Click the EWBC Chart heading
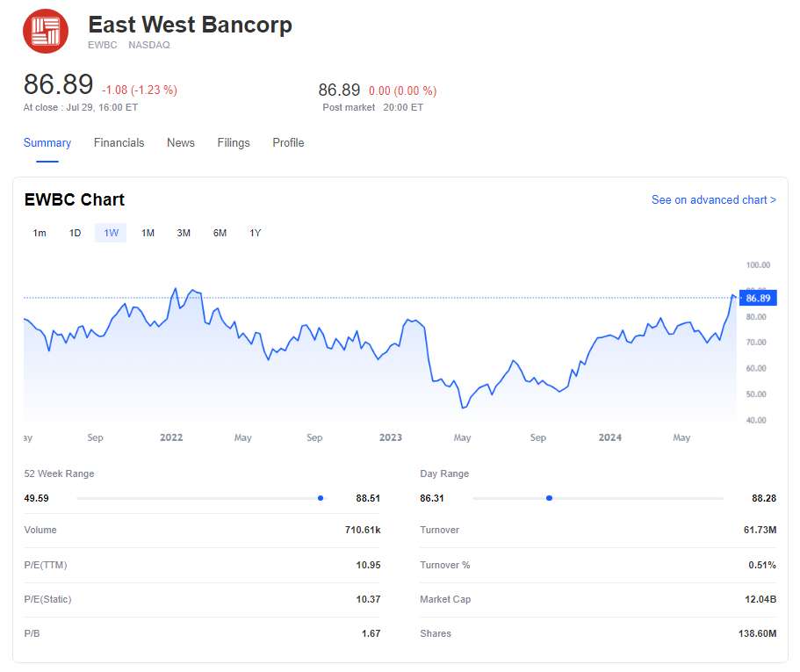800x672 pixels. (75, 200)
